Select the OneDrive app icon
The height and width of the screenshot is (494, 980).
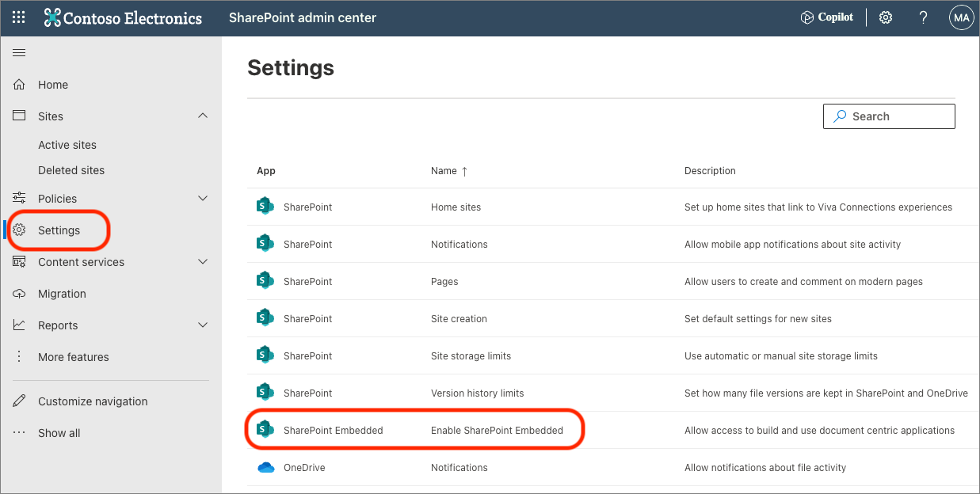[x=265, y=467]
